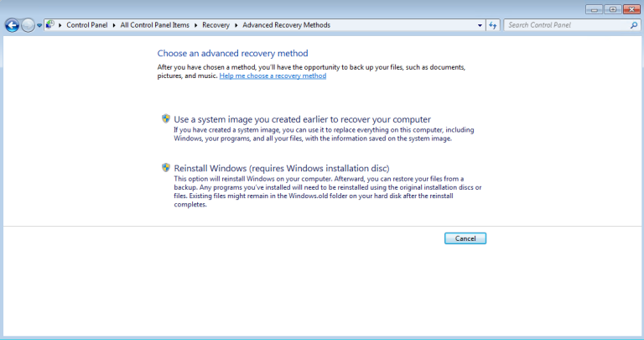This screenshot has width=644, height=340.
Task: Click the Reinstall Windows description paragraph
Action: (x=327, y=191)
